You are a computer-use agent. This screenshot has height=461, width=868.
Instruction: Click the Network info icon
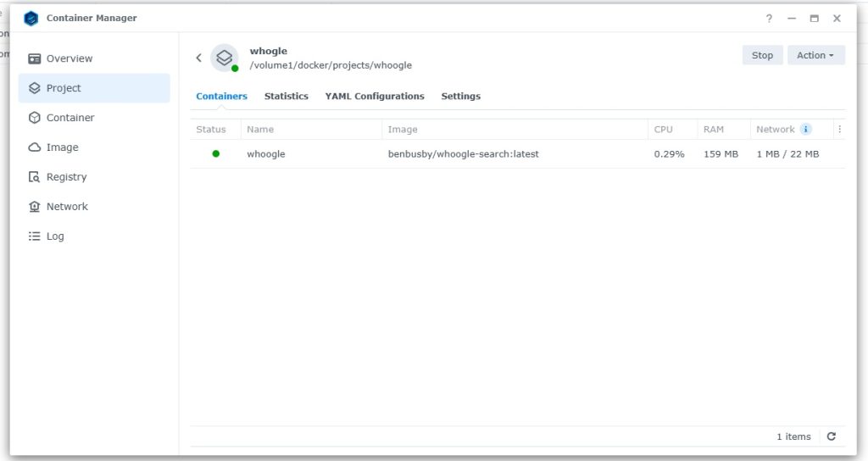pyautogui.click(x=806, y=130)
